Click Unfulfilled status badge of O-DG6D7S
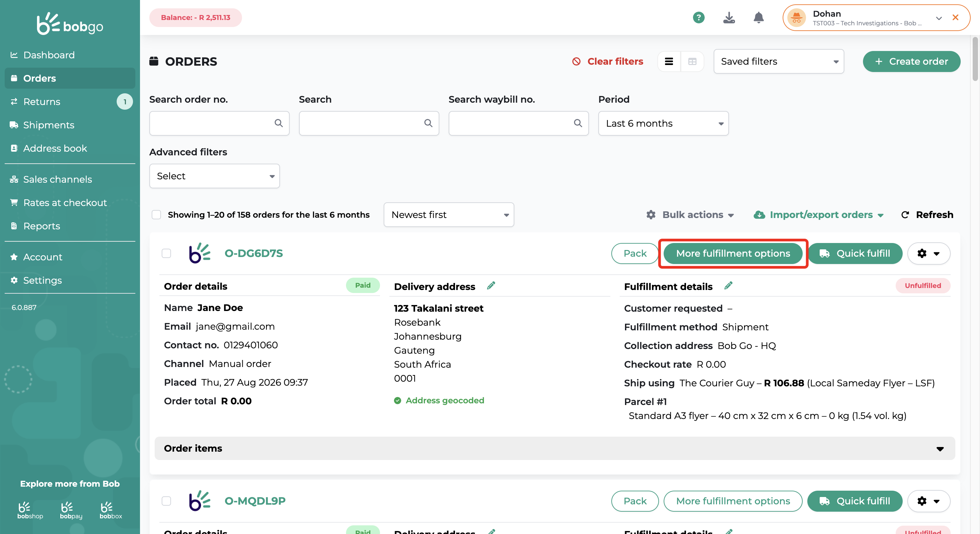 tap(923, 286)
